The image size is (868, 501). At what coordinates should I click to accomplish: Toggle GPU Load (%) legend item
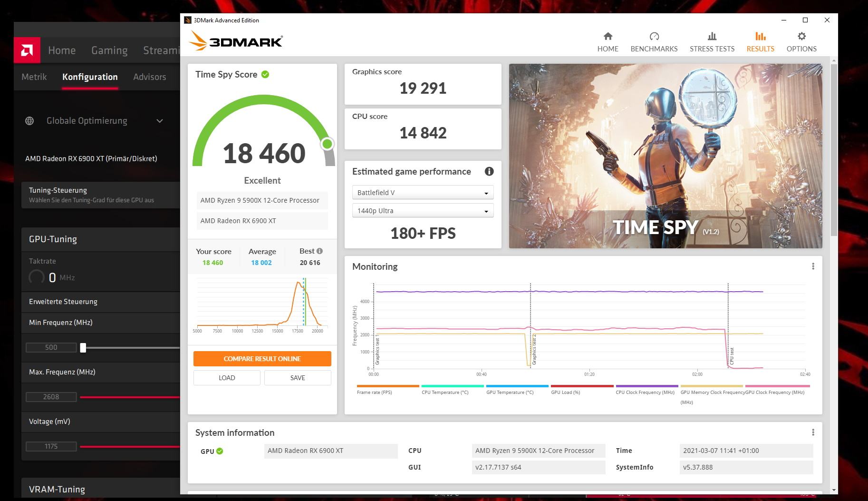582,390
